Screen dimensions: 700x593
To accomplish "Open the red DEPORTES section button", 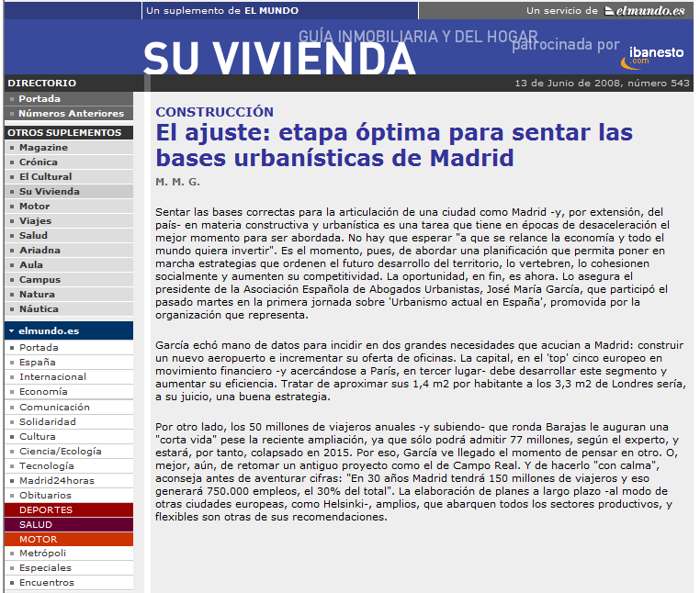I will point(46,509).
